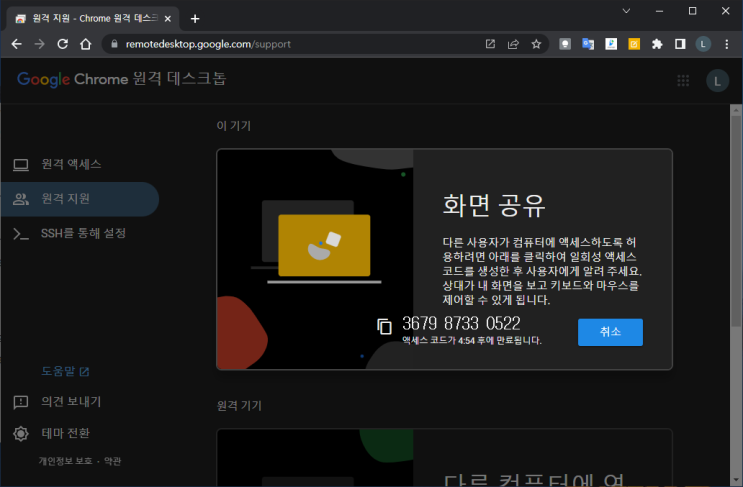Click the scrollbar up arrow
Viewport: 743px width, 487px height.
[735, 110]
